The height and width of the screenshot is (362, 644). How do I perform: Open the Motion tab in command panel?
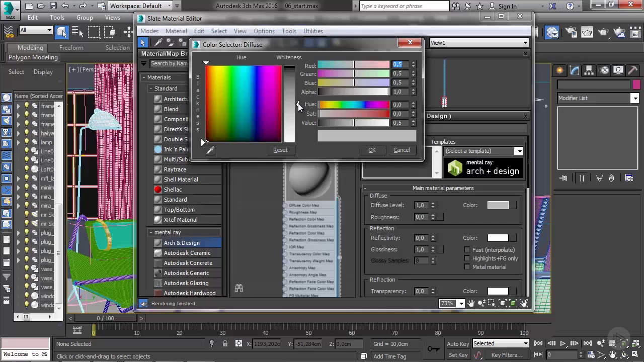coord(604,70)
